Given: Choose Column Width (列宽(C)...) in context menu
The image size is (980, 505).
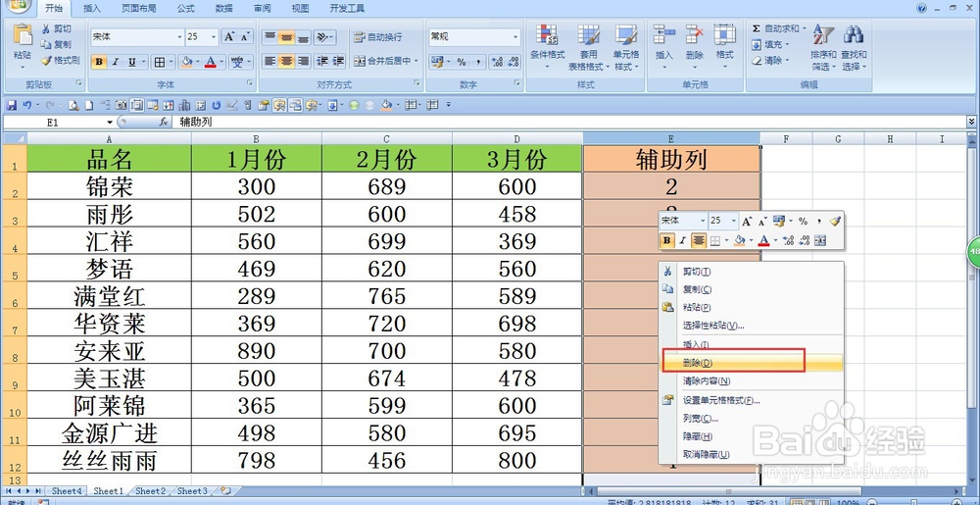Looking at the screenshot, I should (752, 418).
